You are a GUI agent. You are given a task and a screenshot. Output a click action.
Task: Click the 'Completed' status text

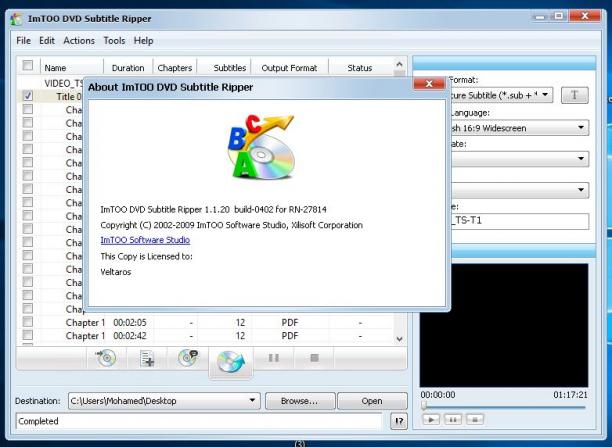(x=38, y=421)
